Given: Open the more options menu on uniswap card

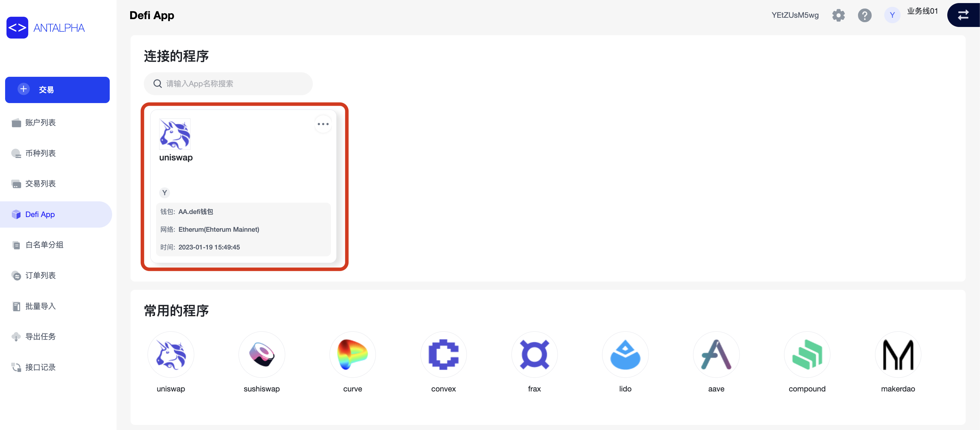Looking at the screenshot, I should click(x=323, y=124).
